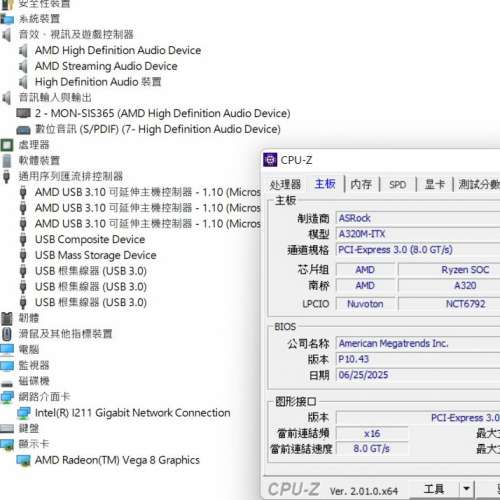The image size is (500, 500).
Task: Select 2 - MON-SIS365 audio output entry
Action: pyautogui.click(x=163, y=113)
